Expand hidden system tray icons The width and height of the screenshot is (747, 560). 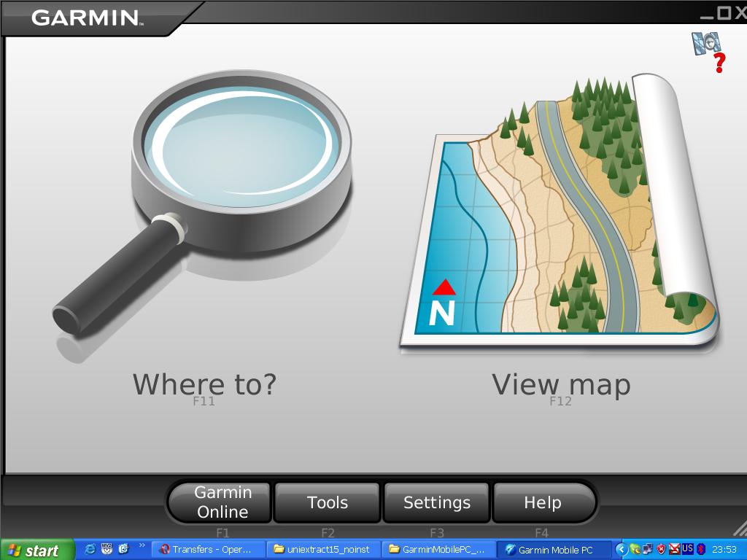(x=621, y=550)
